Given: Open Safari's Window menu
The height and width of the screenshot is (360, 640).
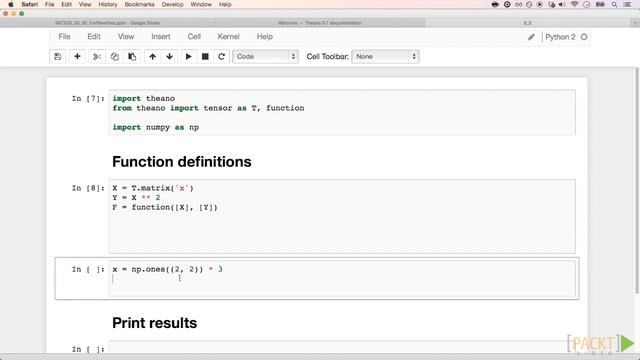Looking at the screenshot, I should pyautogui.click(x=201, y=4).
